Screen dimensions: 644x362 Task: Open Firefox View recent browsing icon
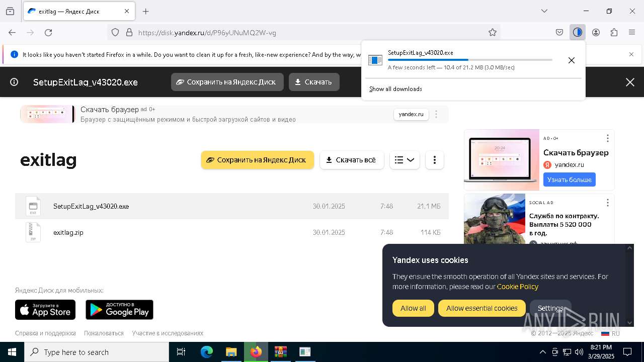point(10,11)
